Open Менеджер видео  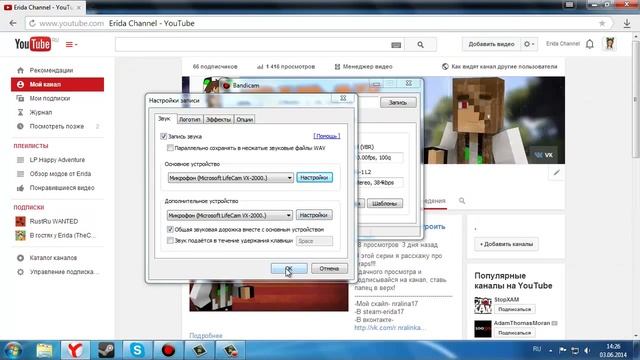click(x=363, y=67)
